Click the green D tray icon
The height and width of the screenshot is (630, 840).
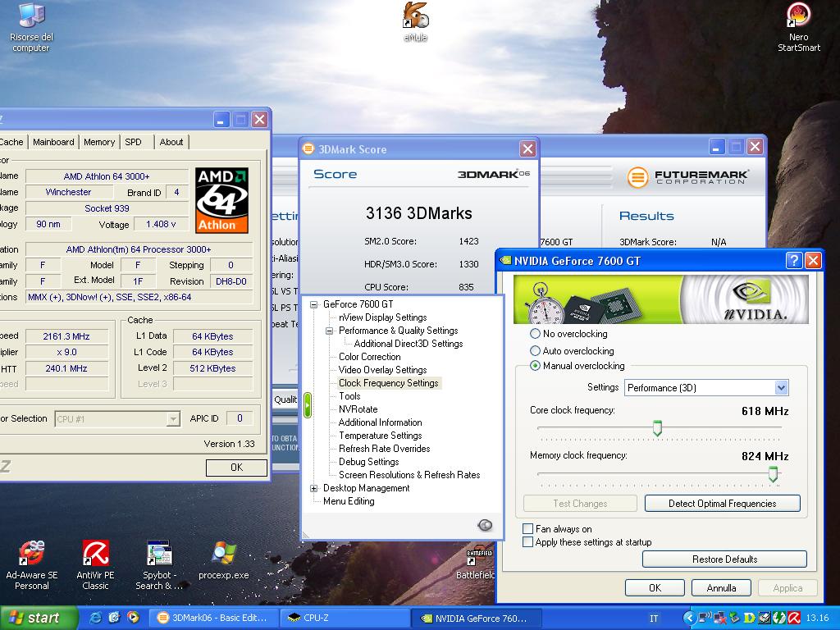[x=749, y=618]
